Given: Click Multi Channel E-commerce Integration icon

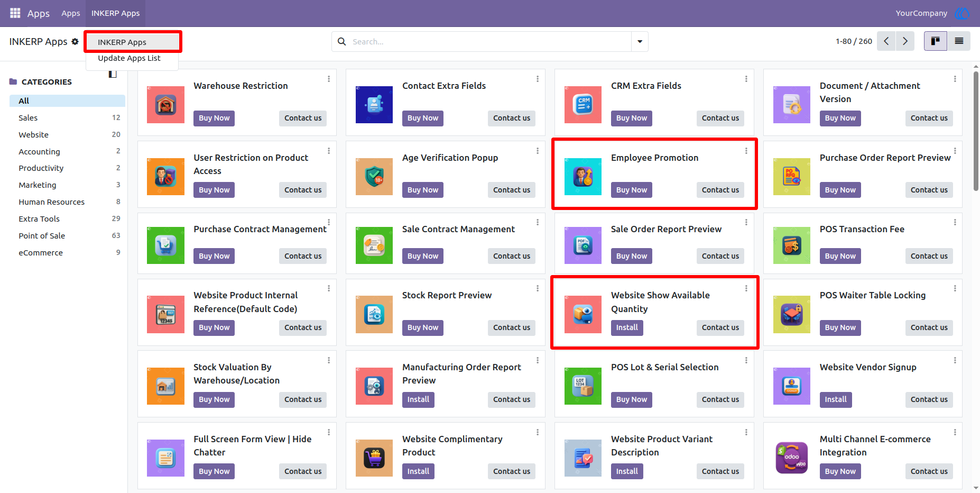Looking at the screenshot, I should pos(792,458).
